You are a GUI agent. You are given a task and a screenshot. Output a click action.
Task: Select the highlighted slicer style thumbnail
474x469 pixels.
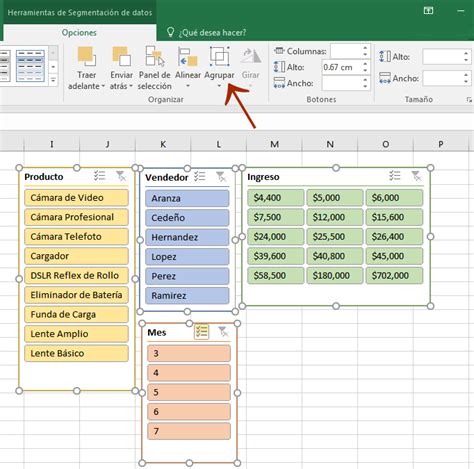30,66
